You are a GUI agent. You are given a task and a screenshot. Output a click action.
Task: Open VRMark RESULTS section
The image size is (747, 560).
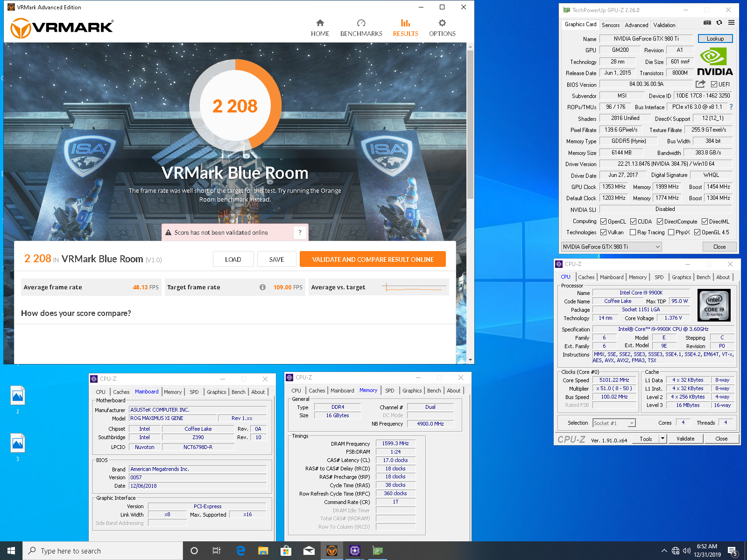pyautogui.click(x=405, y=28)
